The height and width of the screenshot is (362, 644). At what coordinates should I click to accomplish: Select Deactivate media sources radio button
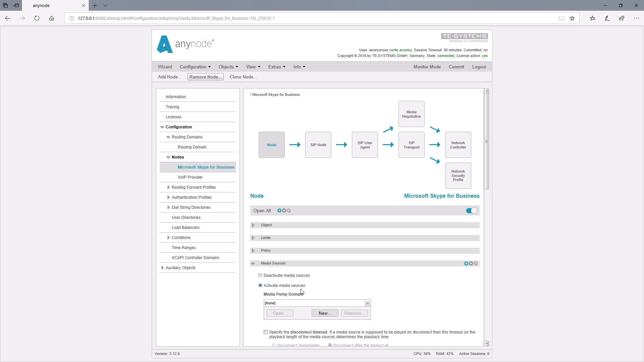[260, 275]
